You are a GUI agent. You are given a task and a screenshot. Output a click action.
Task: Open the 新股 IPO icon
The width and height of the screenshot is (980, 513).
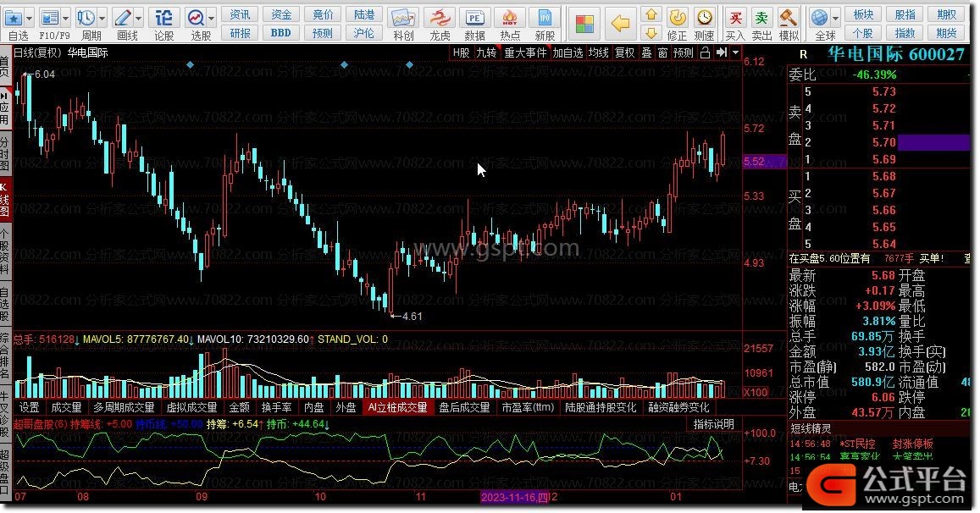pyautogui.click(x=545, y=18)
